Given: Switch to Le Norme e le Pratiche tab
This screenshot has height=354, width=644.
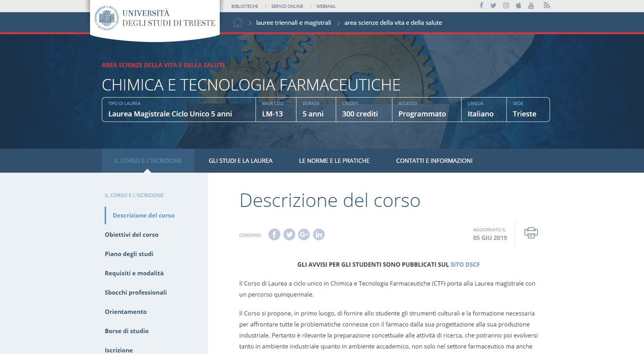Looking at the screenshot, I should click(x=334, y=161).
